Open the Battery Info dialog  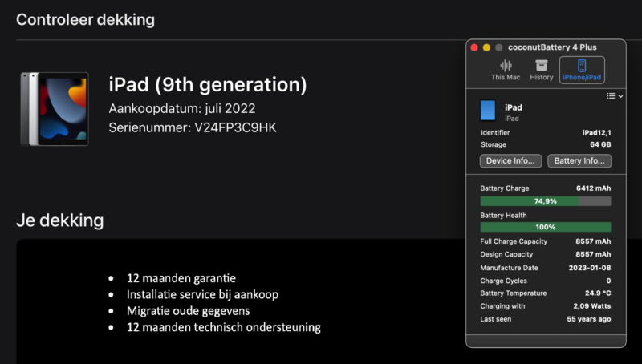click(x=579, y=160)
